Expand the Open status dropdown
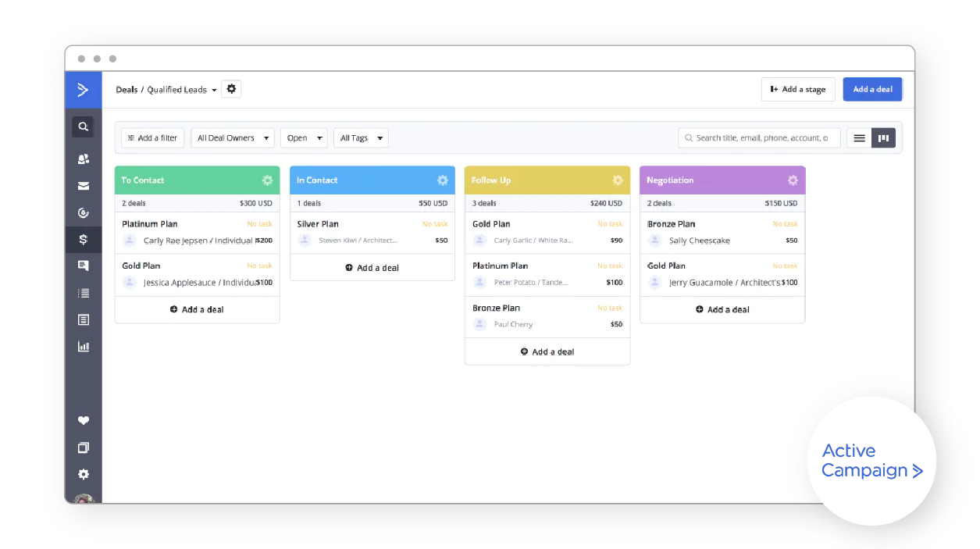This screenshot has height=549, width=980. coord(303,138)
